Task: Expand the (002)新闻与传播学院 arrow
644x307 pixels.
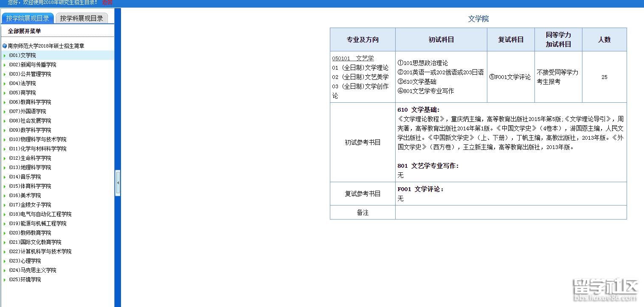Action: tap(5, 65)
